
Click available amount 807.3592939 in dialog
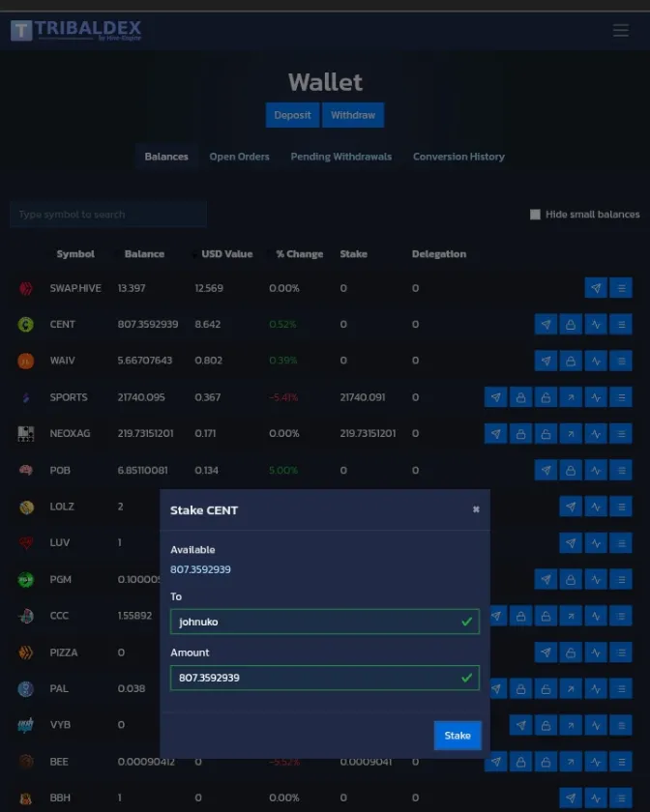tap(200, 569)
